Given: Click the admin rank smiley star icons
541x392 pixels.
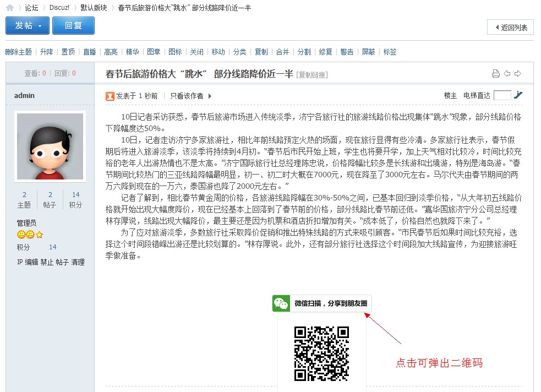Looking at the screenshot, I should click(x=30, y=235).
